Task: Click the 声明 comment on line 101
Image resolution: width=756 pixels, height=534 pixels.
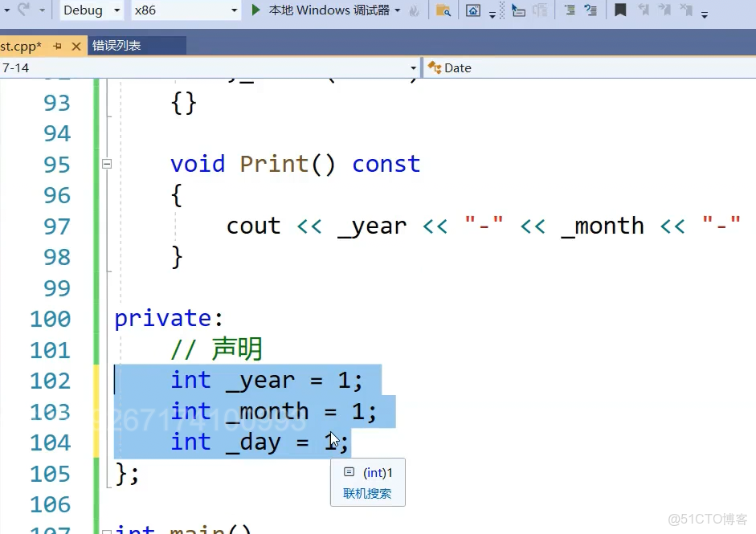Action: coord(237,349)
